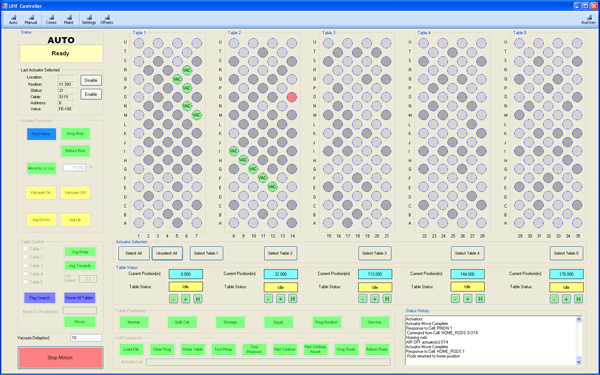Click the Actuator List text field

[268, 362]
